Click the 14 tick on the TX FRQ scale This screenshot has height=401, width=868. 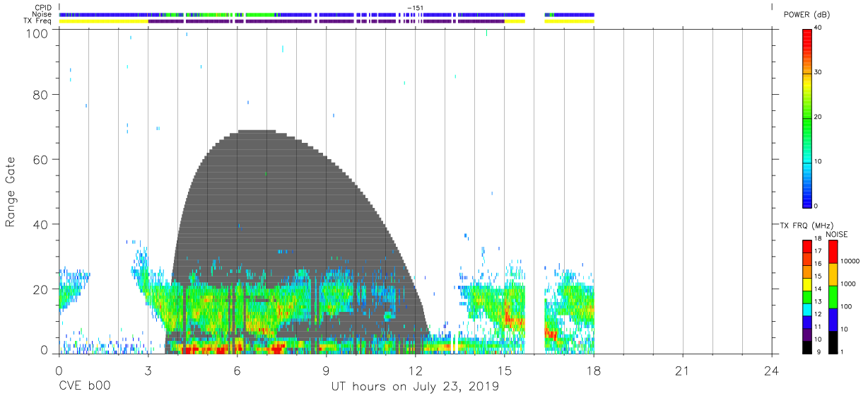(818, 289)
